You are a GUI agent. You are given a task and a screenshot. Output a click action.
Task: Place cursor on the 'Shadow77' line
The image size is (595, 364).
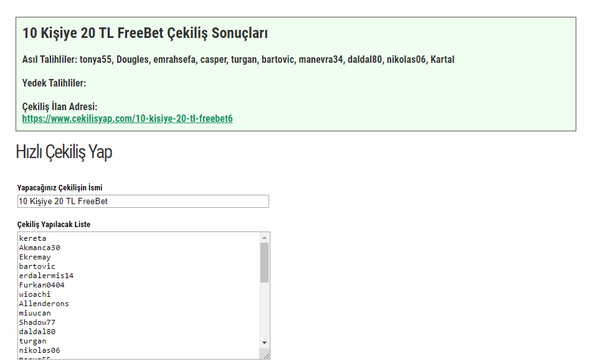point(37,322)
